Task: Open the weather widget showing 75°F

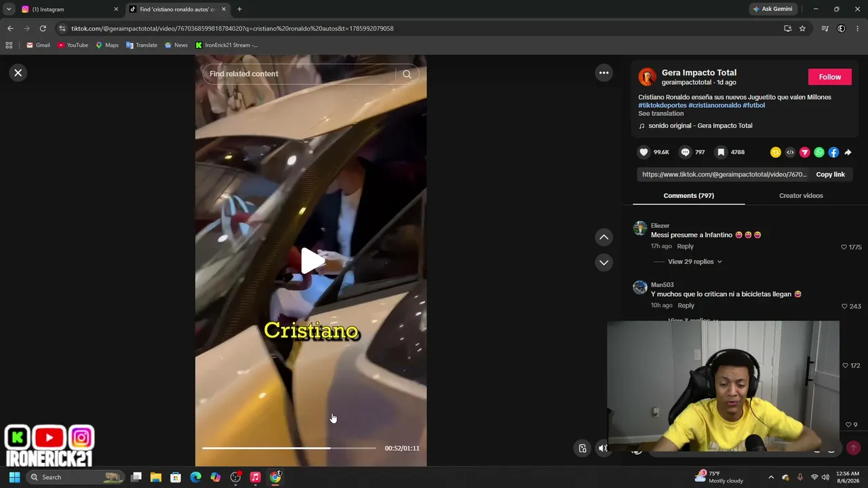Action: (x=719, y=477)
